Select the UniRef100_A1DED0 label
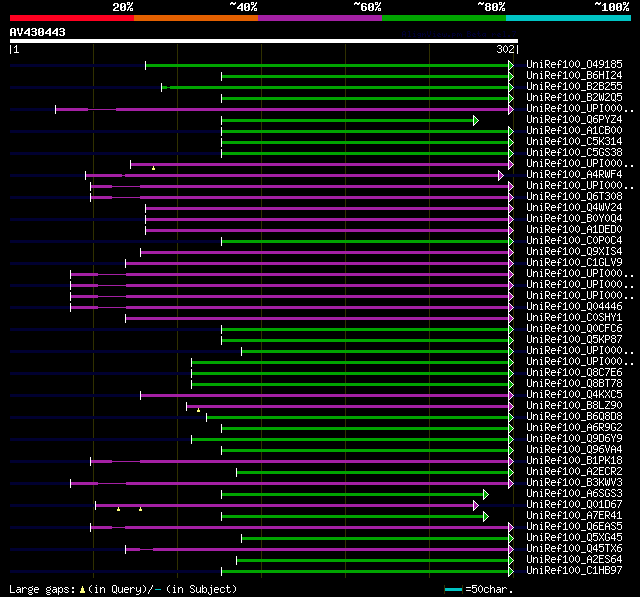This screenshot has width=640, height=597. click(x=574, y=230)
